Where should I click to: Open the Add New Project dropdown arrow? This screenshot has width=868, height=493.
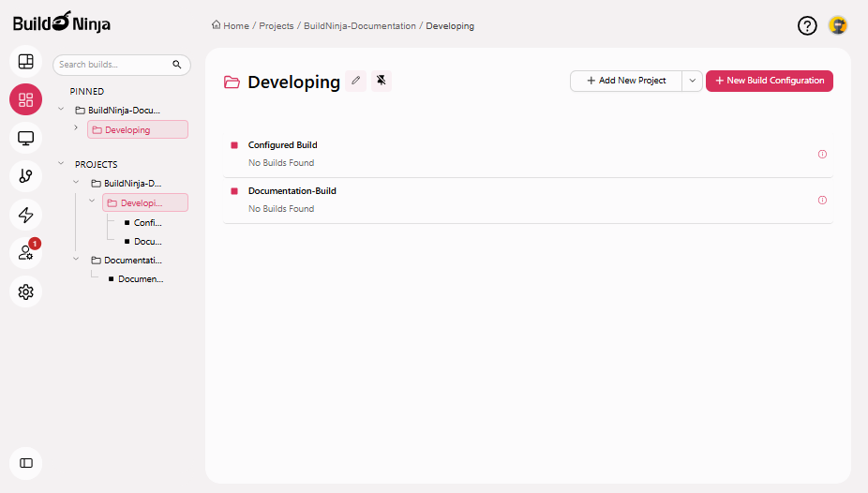[692, 81]
